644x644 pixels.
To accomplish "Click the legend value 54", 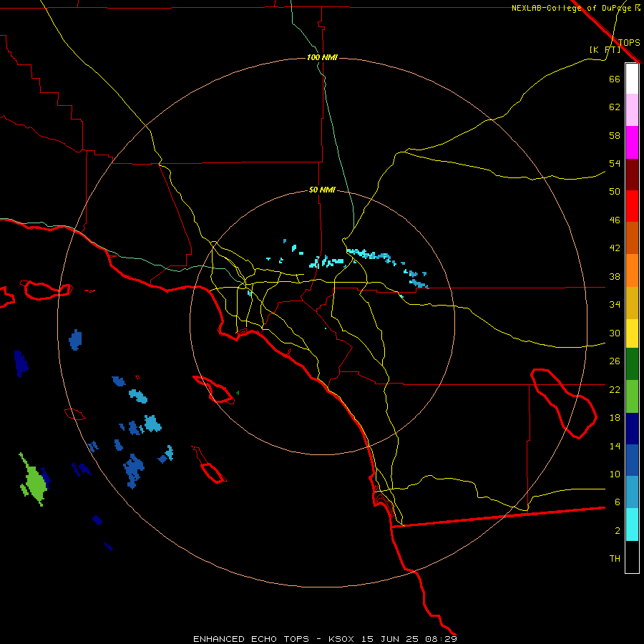I will pos(615,163).
